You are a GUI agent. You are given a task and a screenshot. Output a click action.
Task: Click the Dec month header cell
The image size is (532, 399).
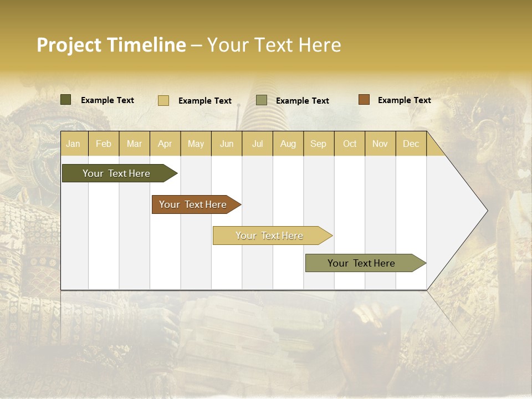(411, 144)
